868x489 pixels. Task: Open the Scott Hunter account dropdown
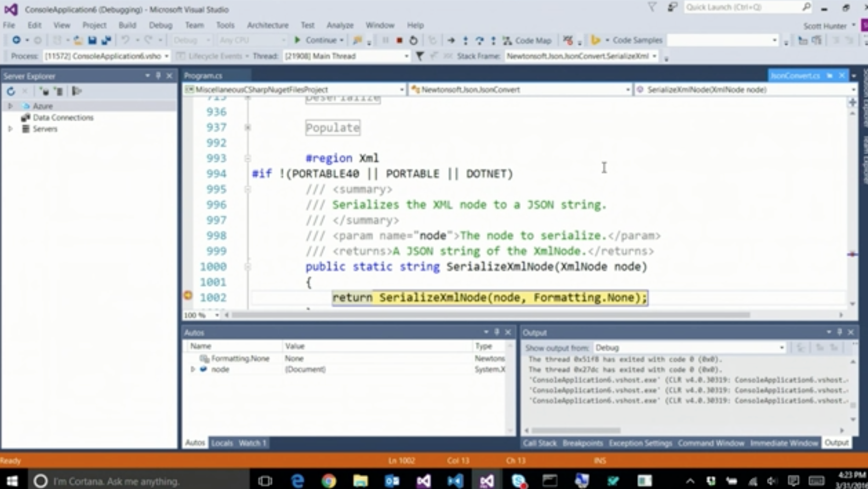coord(829,26)
